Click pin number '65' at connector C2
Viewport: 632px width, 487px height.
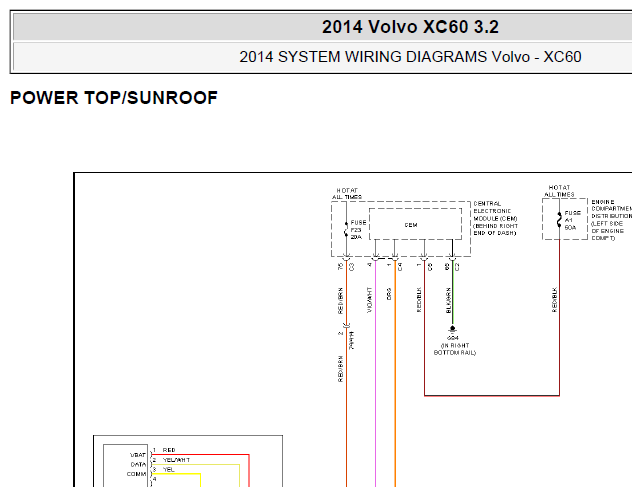point(447,266)
